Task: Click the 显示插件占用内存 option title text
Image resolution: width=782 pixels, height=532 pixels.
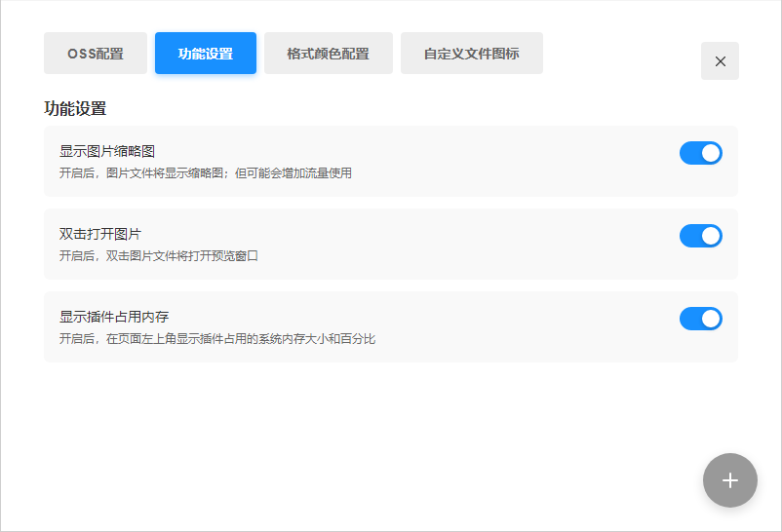Action: (x=114, y=317)
